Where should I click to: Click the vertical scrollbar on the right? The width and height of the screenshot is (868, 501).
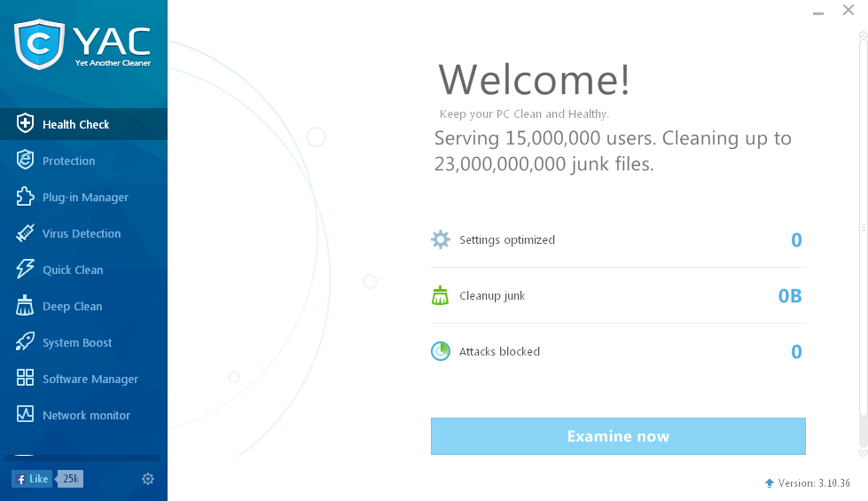(x=863, y=227)
